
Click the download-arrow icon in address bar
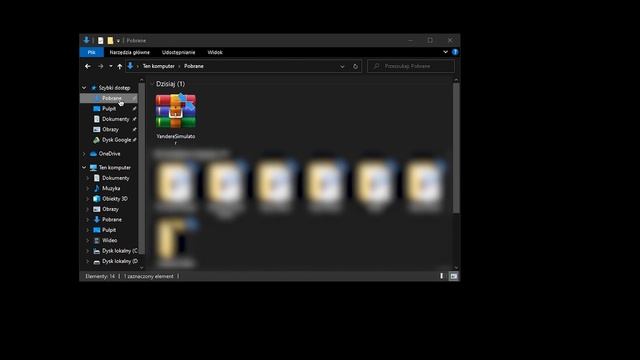click(130, 66)
